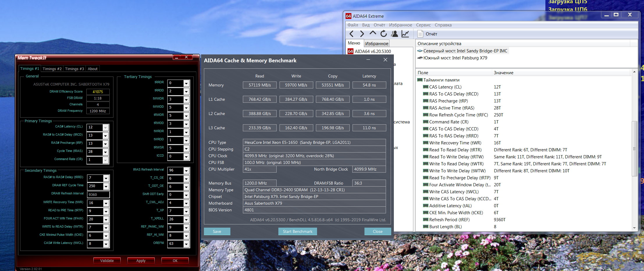Switch to Timings #3 tab in Mem TweakIt
Screen dimensions: 644x271
[74, 69]
